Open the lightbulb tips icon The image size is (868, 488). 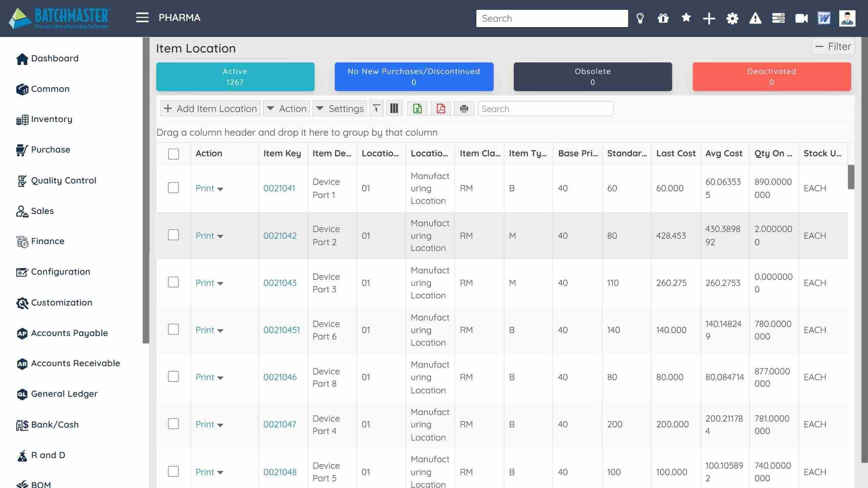coord(640,18)
